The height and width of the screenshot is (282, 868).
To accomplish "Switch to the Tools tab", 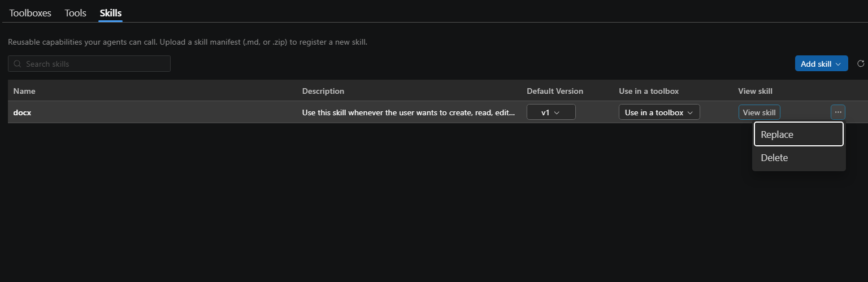I will (75, 12).
